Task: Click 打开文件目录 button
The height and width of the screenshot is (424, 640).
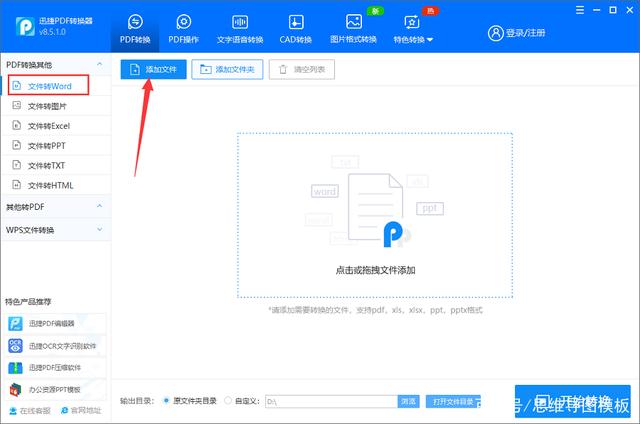Action: coord(453,402)
